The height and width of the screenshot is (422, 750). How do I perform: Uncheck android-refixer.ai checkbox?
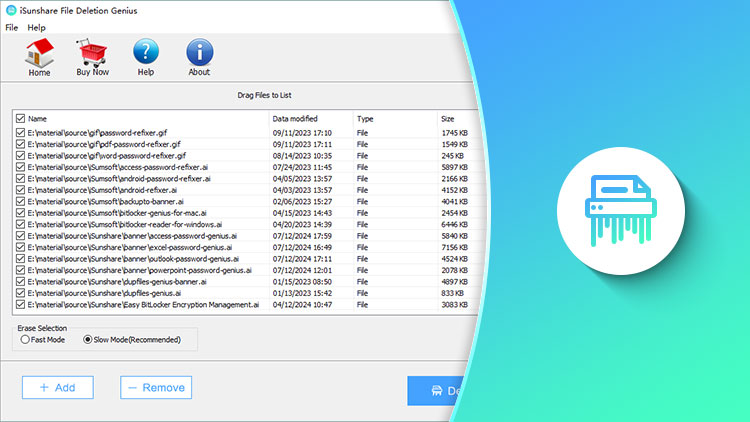[x=20, y=190]
